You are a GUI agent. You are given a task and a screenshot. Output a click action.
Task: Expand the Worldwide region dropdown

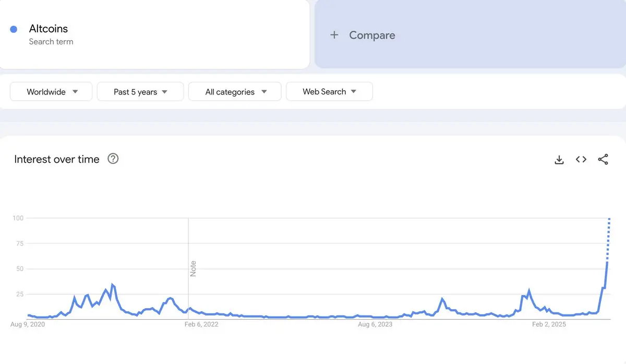click(51, 91)
